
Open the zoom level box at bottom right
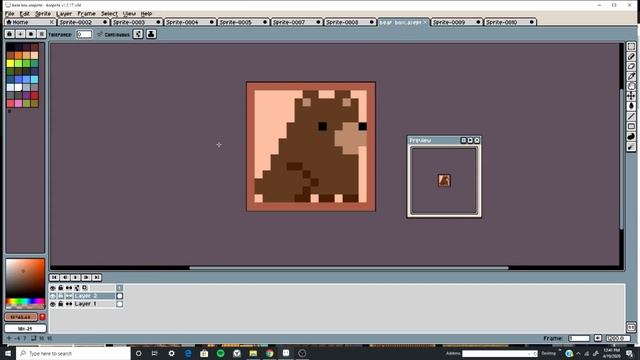coord(618,338)
